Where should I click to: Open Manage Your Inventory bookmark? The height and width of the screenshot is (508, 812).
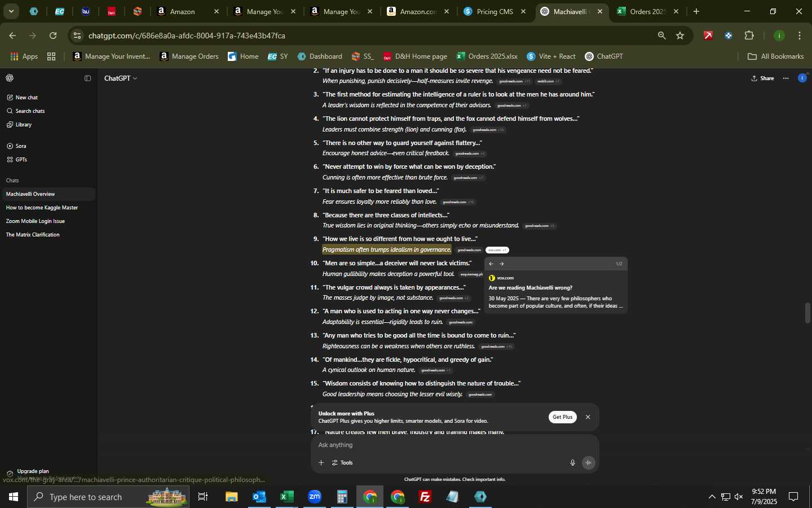coord(112,56)
